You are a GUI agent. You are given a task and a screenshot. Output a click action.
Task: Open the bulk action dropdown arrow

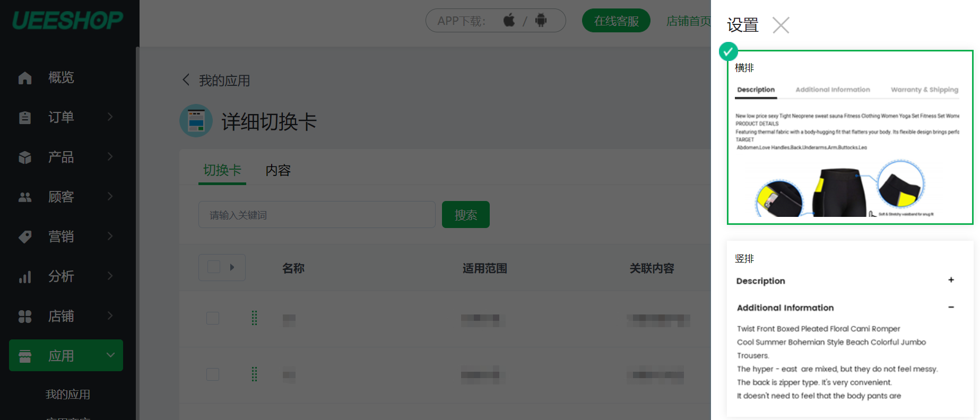coord(232,267)
